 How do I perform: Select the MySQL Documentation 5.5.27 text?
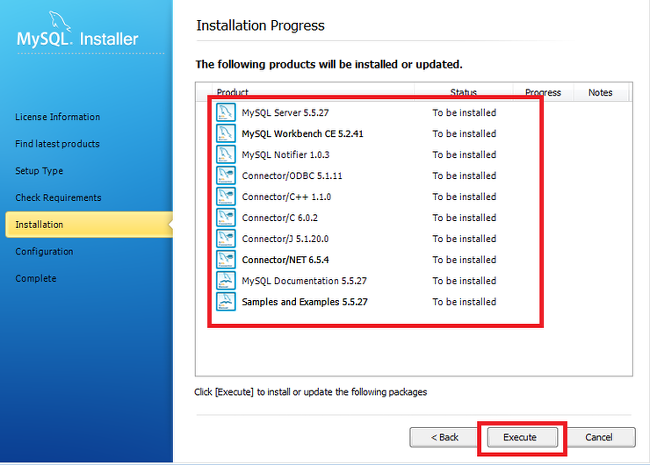click(x=304, y=281)
